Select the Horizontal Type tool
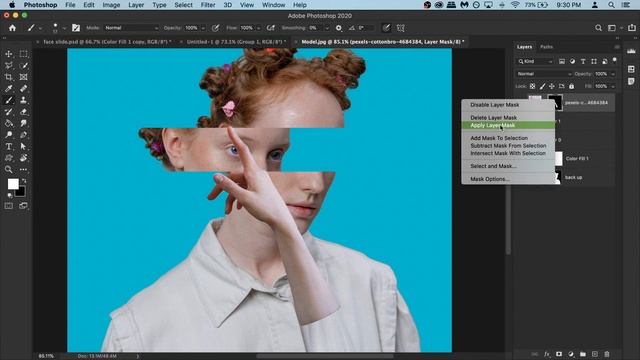640x360 pixels. [x=9, y=146]
